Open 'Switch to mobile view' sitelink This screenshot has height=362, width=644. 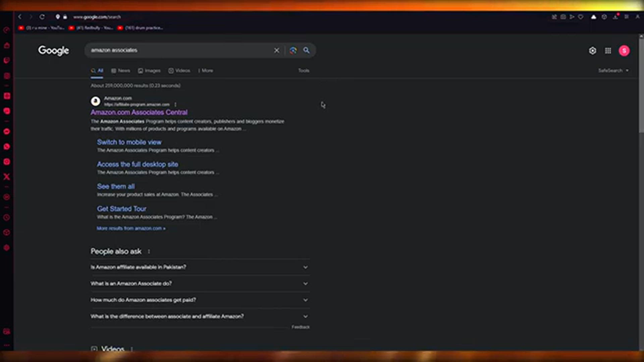pyautogui.click(x=129, y=142)
